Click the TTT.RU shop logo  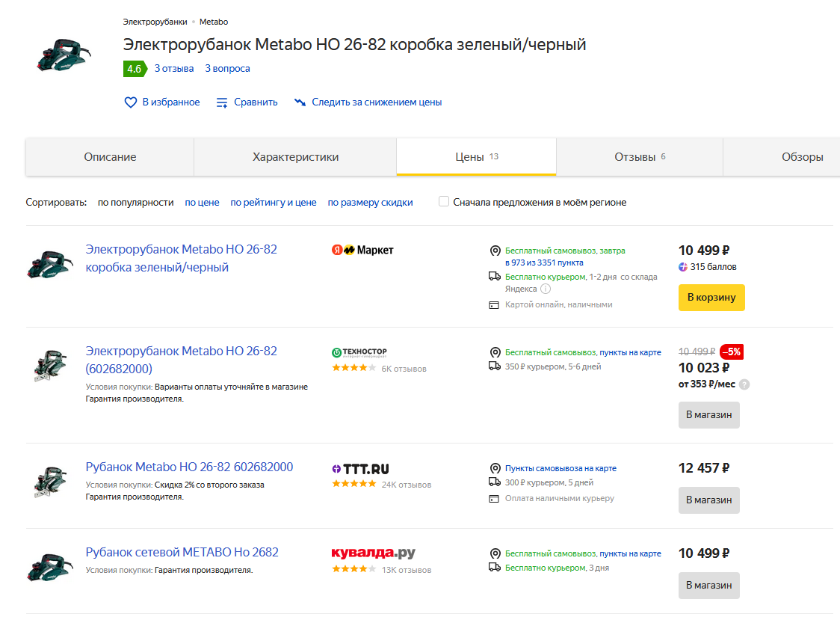pyautogui.click(x=360, y=469)
